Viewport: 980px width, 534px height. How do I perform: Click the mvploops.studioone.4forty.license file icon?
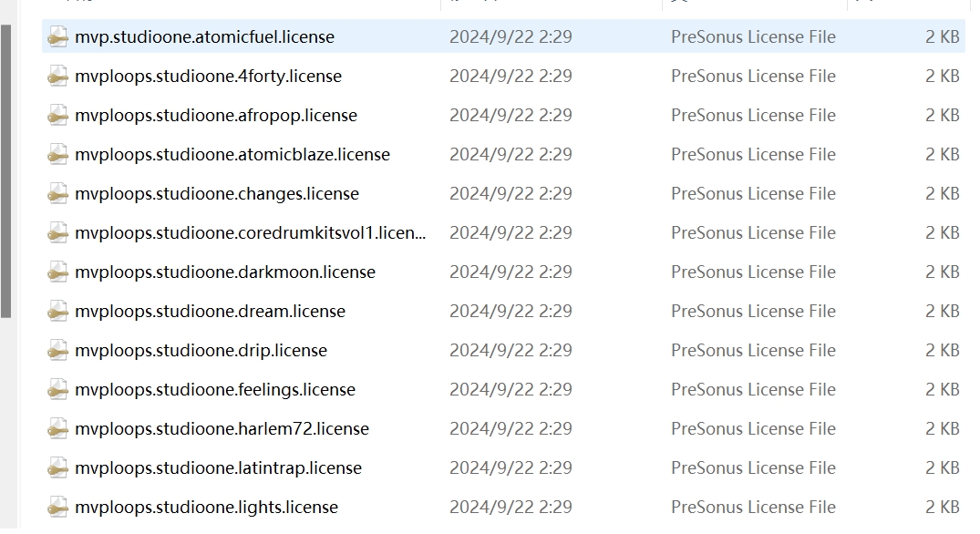pyautogui.click(x=58, y=77)
